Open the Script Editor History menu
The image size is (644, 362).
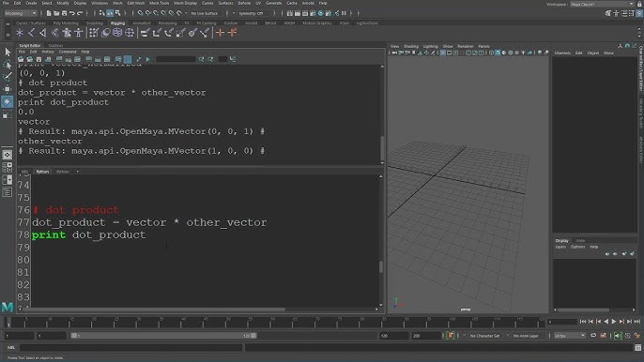pos(48,53)
